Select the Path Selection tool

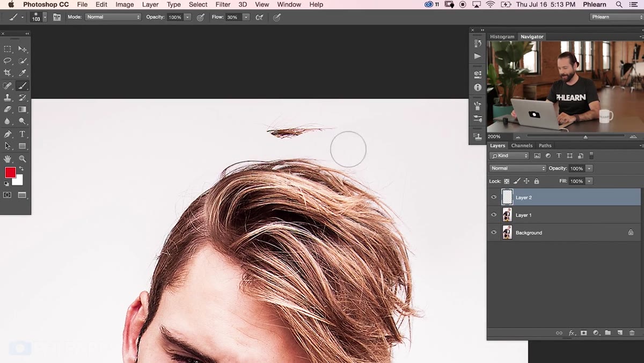pos(8,146)
